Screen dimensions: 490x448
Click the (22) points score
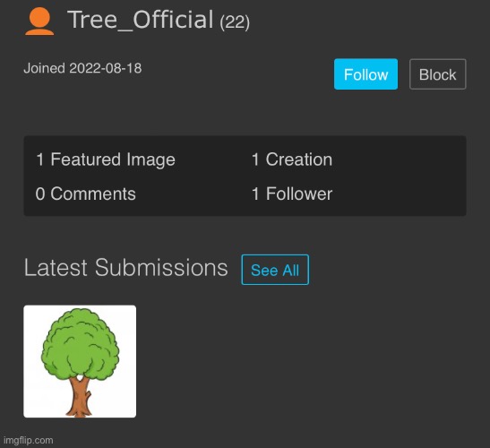[x=235, y=22]
